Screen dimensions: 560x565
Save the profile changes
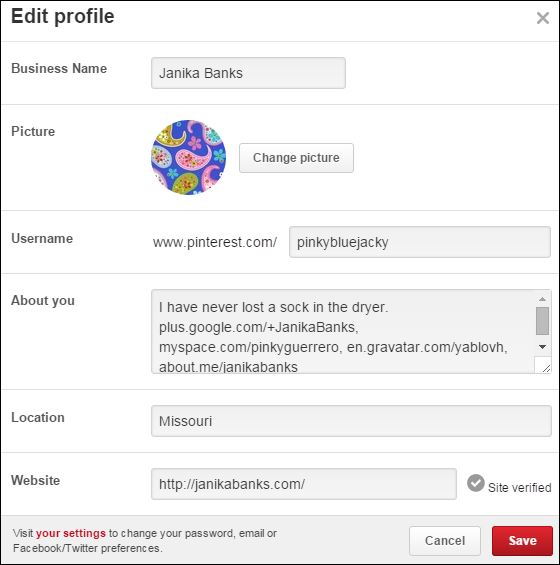click(x=522, y=540)
